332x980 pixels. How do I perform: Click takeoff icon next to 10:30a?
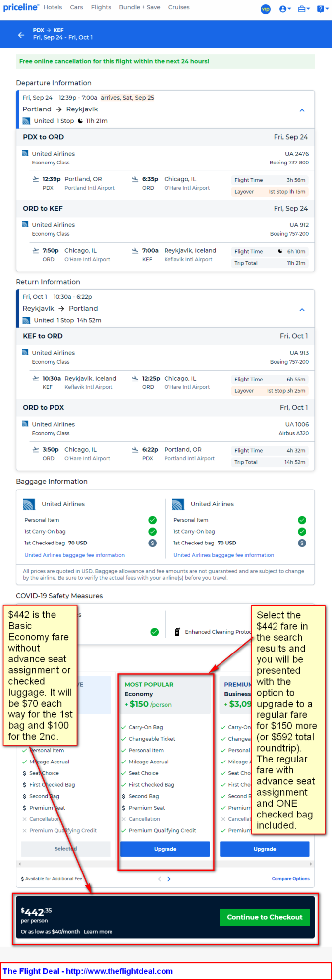coord(36,378)
